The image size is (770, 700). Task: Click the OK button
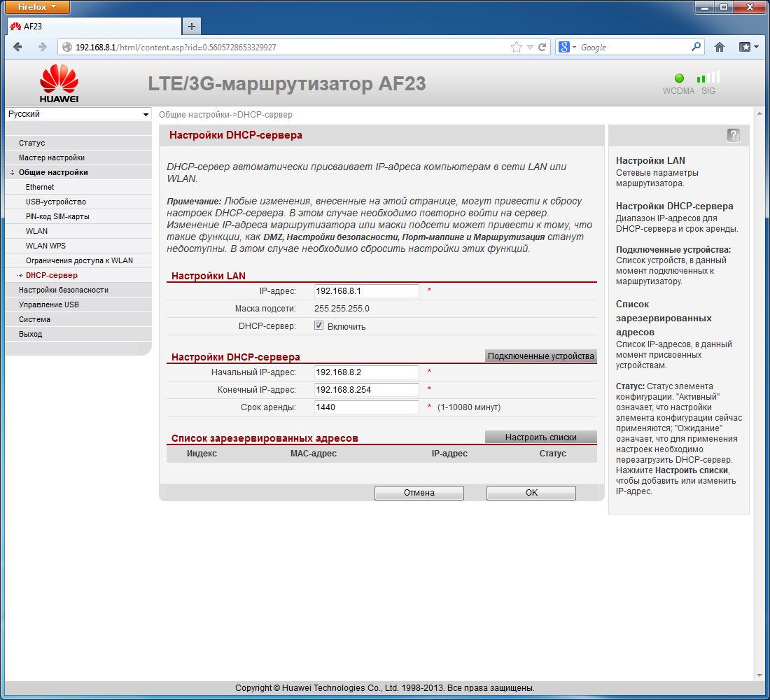coord(531,493)
